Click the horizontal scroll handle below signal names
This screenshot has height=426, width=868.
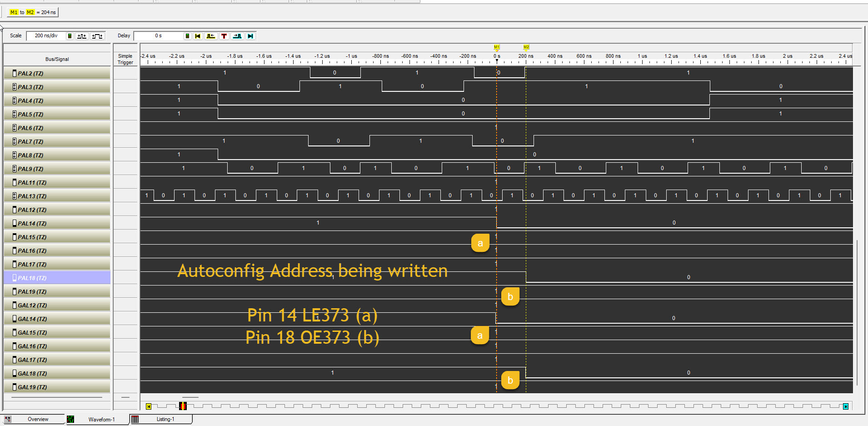pos(57,397)
